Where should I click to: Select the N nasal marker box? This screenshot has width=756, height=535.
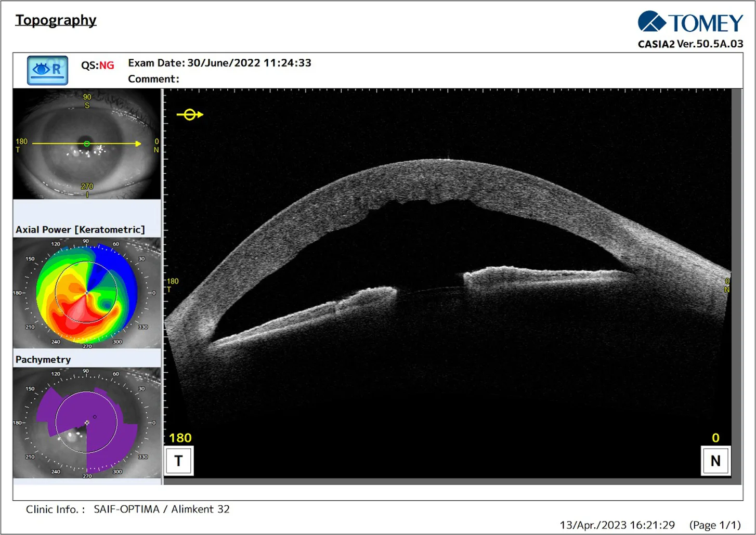(x=715, y=461)
